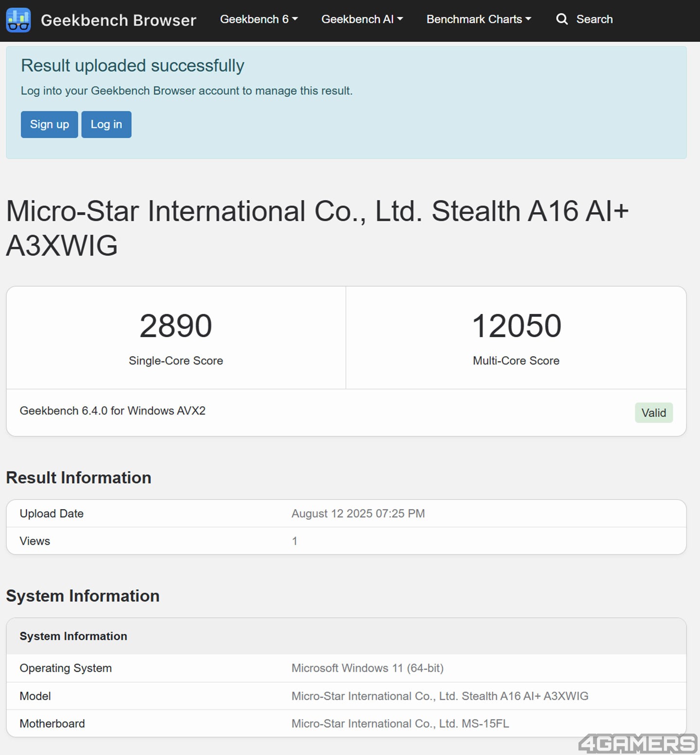Image resolution: width=700 pixels, height=755 pixels.
Task: Click the Result uploaded successfully heading
Action: [x=133, y=66]
